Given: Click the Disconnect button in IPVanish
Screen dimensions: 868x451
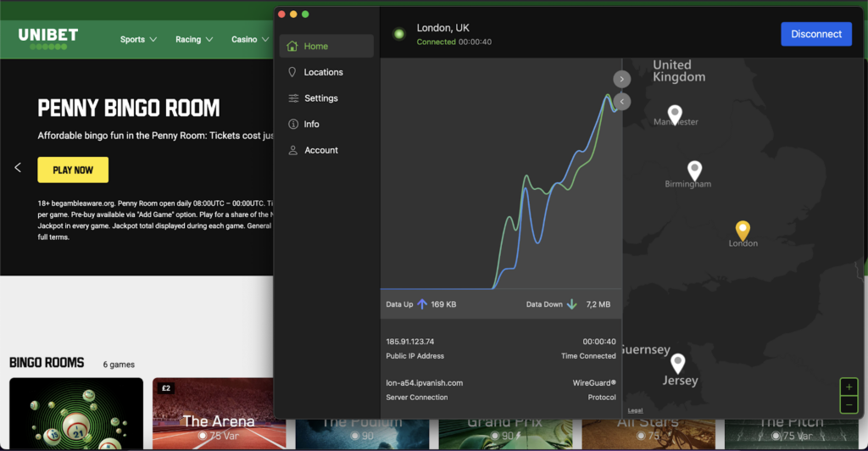Looking at the screenshot, I should (816, 34).
